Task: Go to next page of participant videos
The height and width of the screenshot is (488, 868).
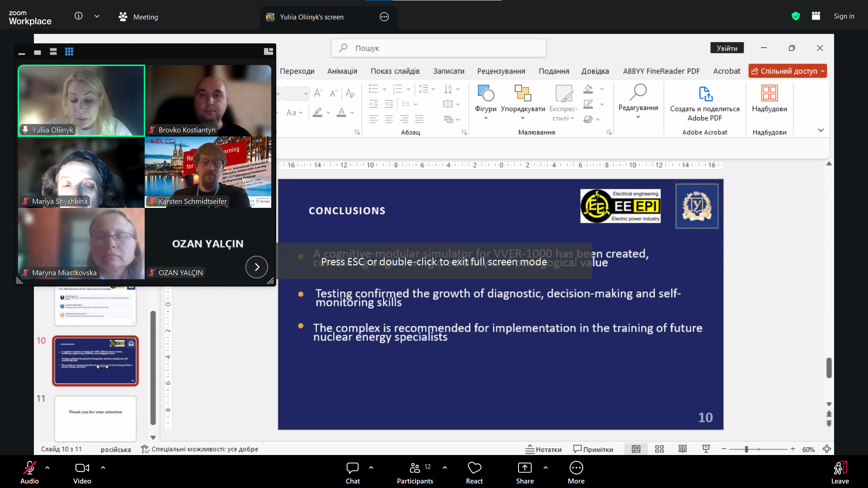Action: 257,267
